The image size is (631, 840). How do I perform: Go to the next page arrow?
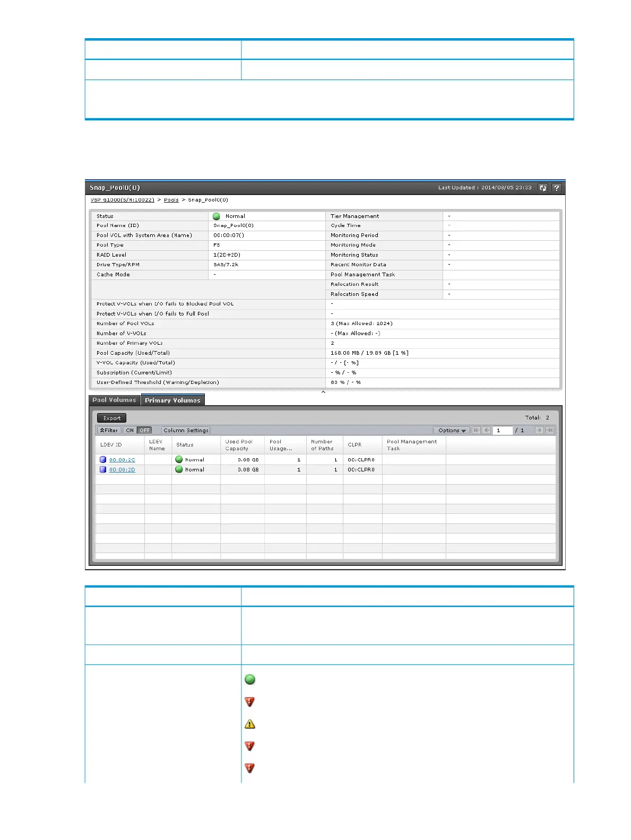[x=539, y=430]
